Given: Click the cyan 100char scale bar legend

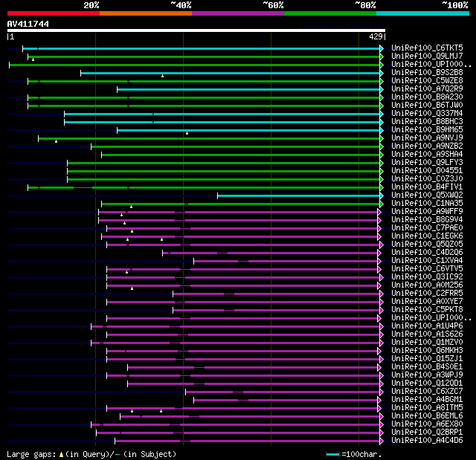Looking at the screenshot, I should click(x=332, y=454).
